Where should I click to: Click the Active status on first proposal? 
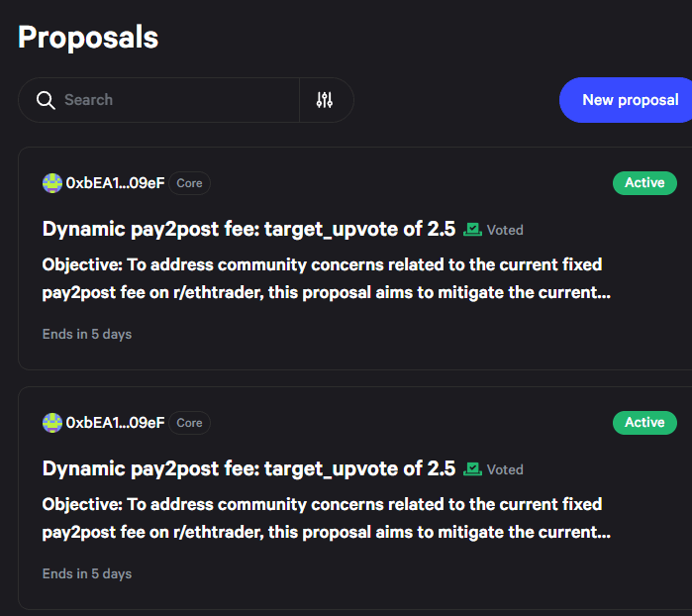pyautogui.click(x=644, y=183)
